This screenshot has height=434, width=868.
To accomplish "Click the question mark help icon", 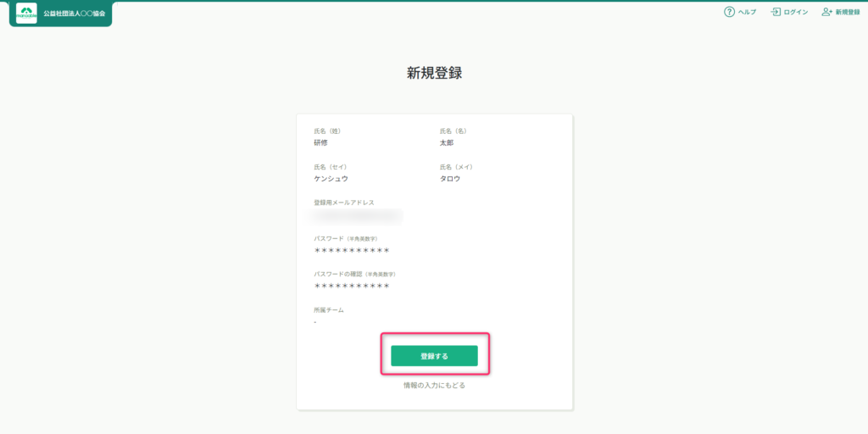I will (x=728, y=12).
